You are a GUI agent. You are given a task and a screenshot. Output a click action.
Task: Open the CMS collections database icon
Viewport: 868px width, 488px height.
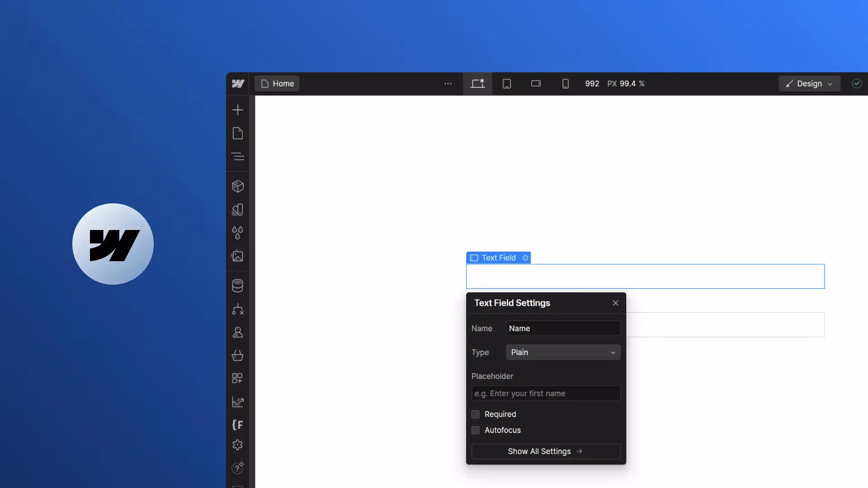coord(237,286)
